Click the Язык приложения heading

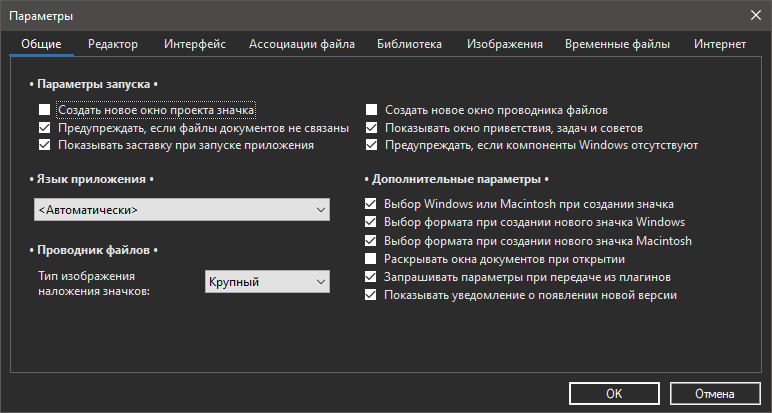tap(92, 179)
